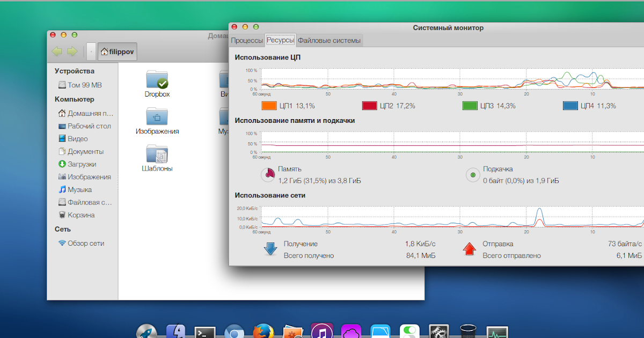Click the Подкачка green dot color icon

point(473,175)
